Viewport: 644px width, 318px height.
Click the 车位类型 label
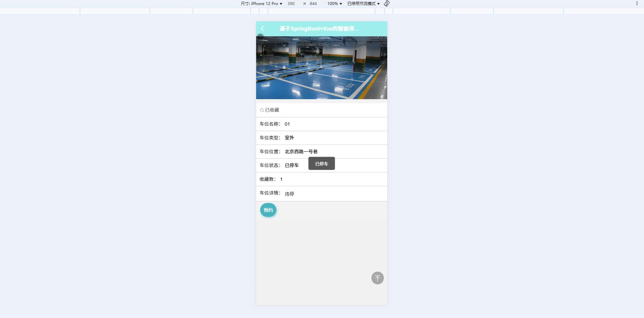[270, 138]
